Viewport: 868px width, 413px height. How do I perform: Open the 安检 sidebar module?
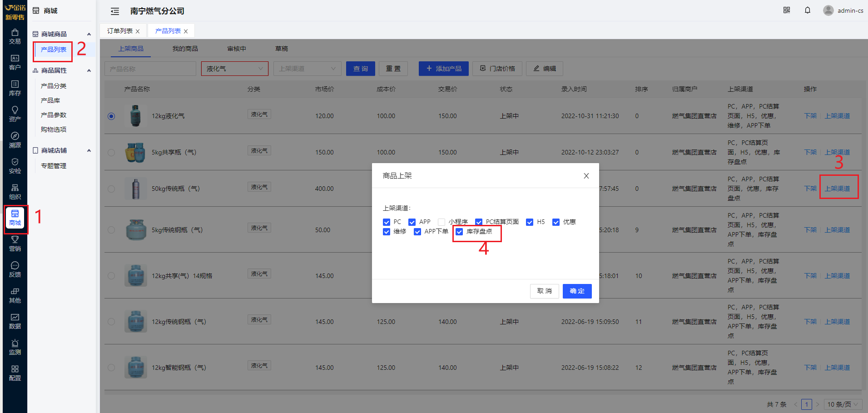[x=15, y=166]
